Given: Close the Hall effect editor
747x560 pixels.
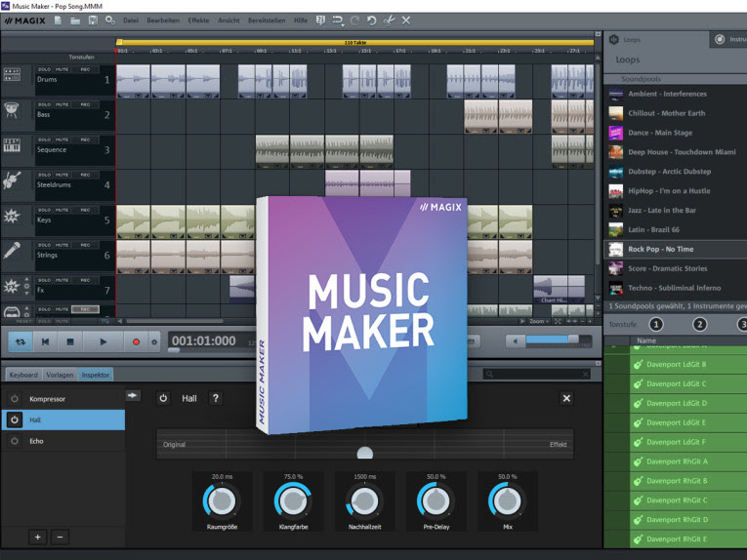Looking at the screenshot, I should [566, 398].
